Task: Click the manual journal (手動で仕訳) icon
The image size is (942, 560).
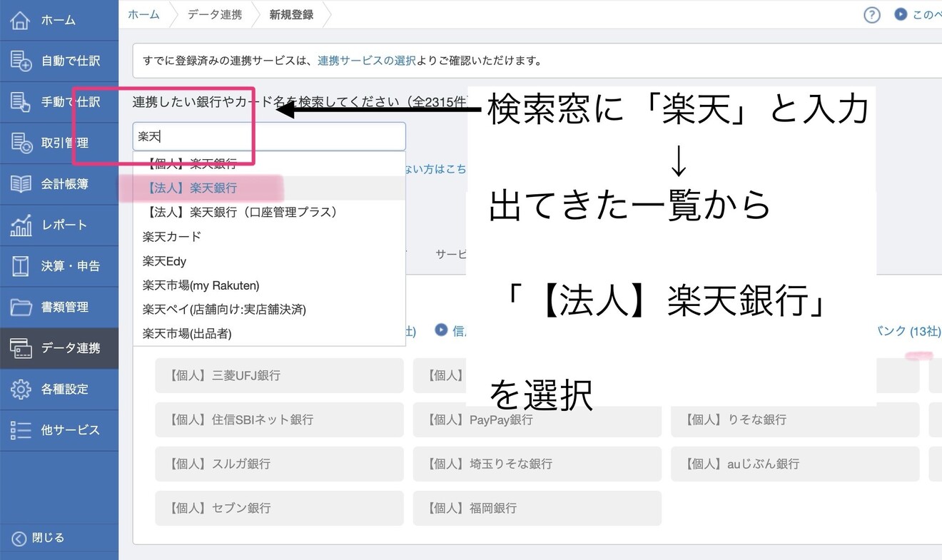Action: point(21,102)
